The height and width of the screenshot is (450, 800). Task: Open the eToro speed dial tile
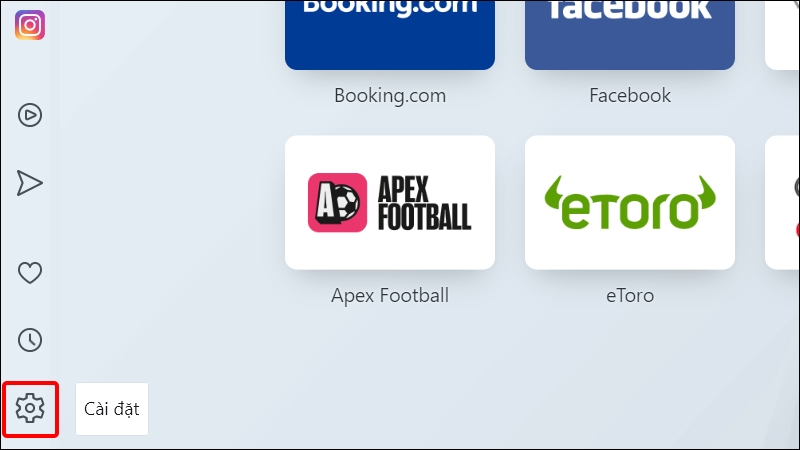click(x=630, y=203)
